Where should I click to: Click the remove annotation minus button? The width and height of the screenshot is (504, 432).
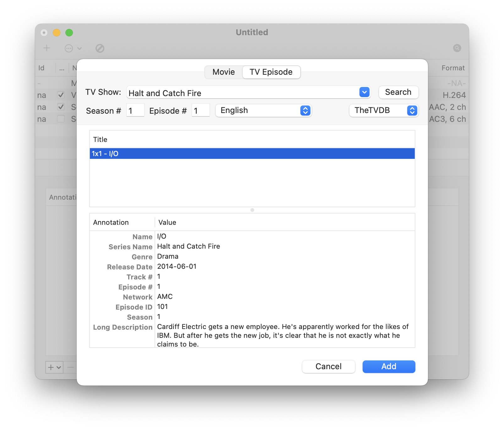tap(71, 367)
